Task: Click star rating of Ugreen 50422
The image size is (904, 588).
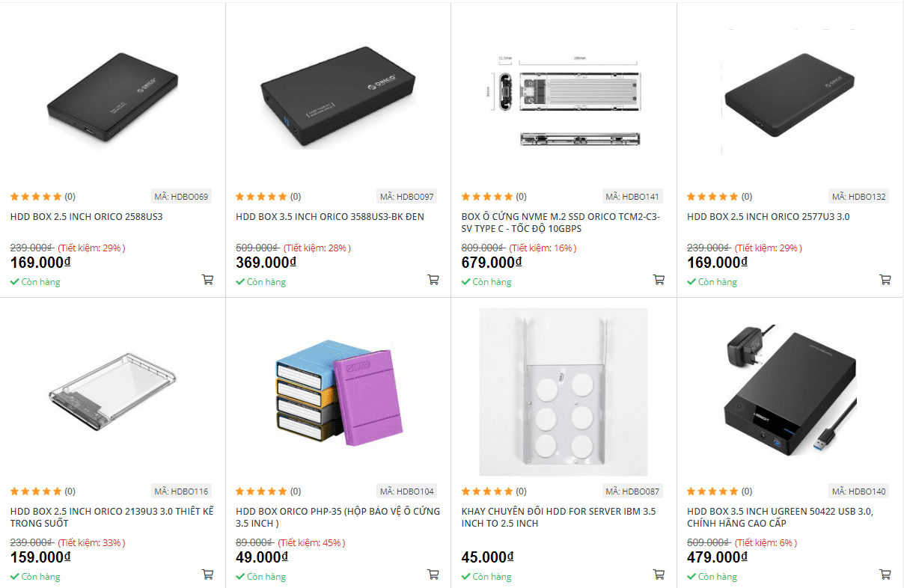Action: [x=712, y=491]
